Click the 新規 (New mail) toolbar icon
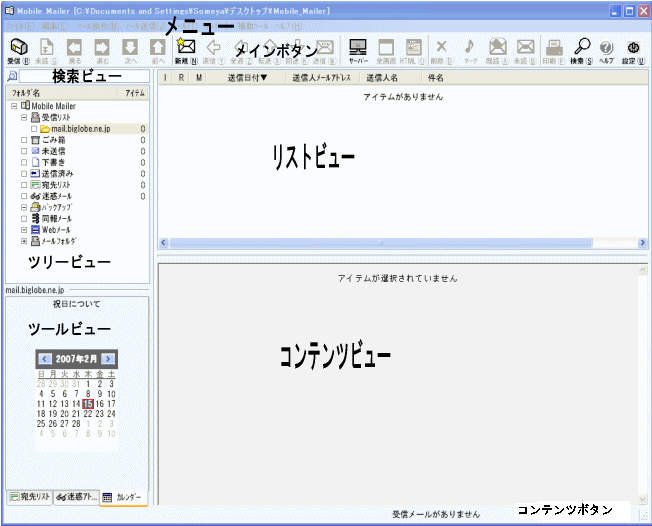This screenshot has height=526, width=652. pyautogui.click(x=184, y=48)
